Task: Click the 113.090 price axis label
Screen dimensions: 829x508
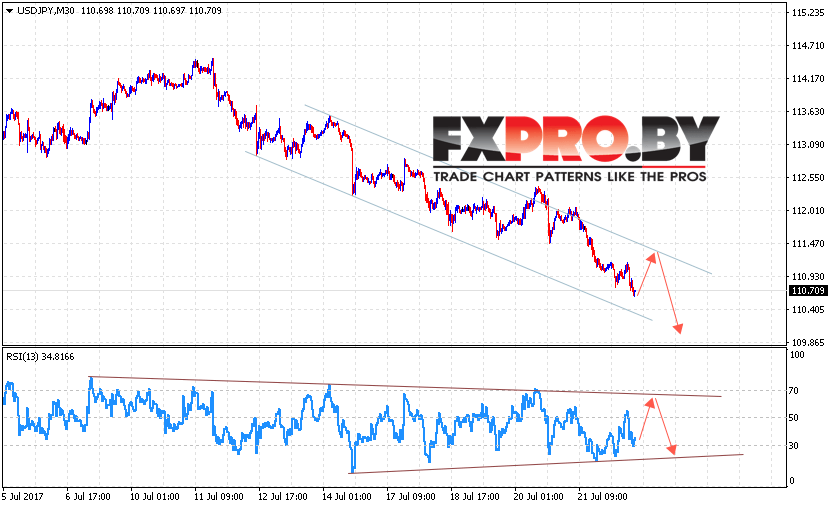Action: coord(808,144)
